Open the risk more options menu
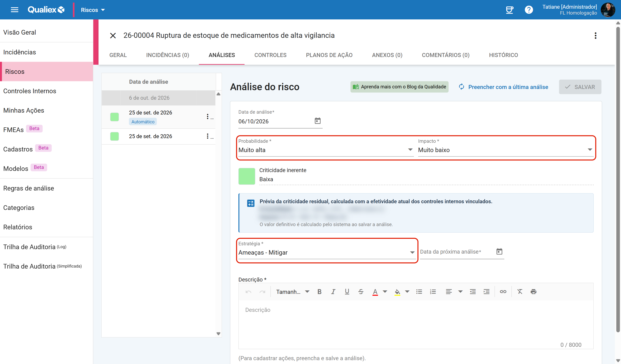The image size is (621, 364). point(595,35)
